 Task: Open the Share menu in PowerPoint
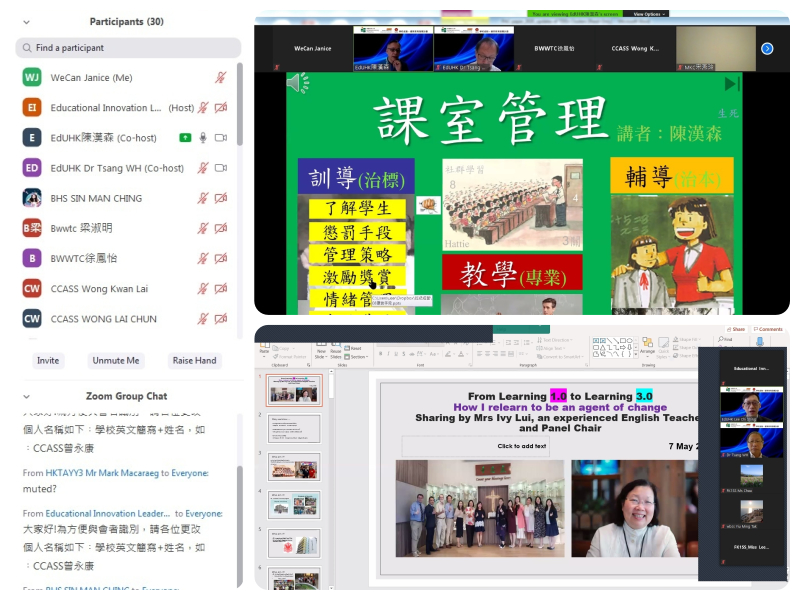[x=738, y=329]
